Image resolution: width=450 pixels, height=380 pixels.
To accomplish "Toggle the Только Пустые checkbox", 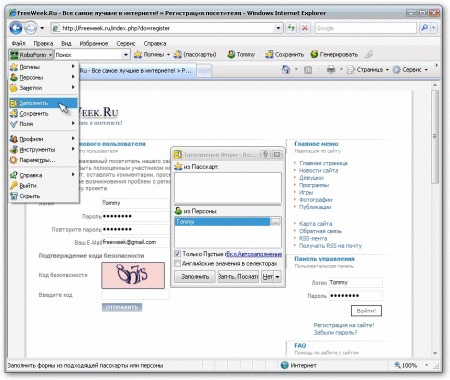I will 178,254.
